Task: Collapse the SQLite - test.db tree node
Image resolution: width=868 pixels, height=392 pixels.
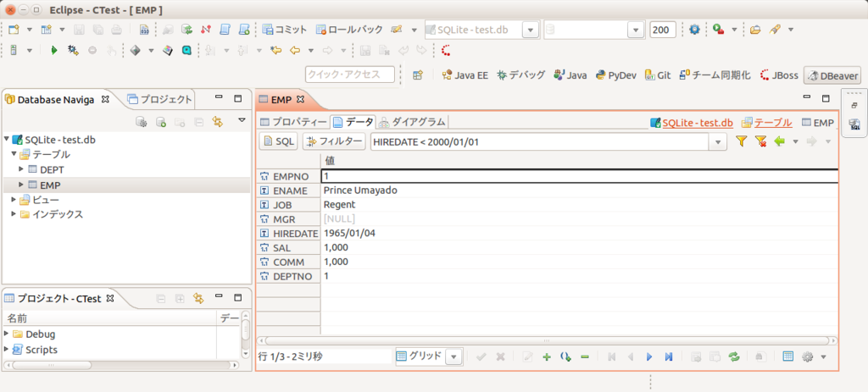Action: tap(7, 140)
